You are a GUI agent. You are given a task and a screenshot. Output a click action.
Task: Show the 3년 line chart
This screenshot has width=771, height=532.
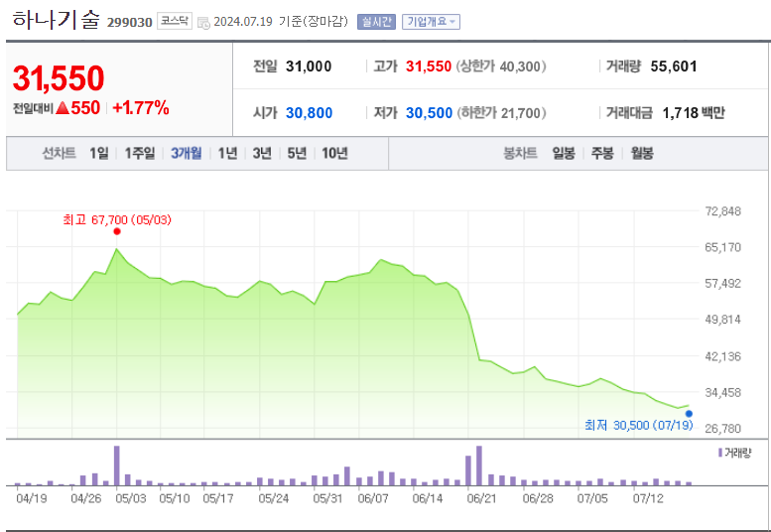262,153
